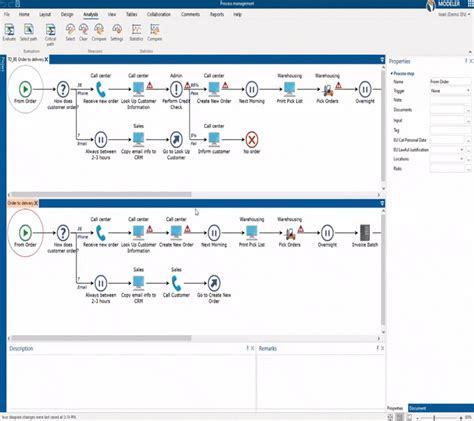Adjust the zoom slider in status bar
The width and height of the screenshot is (474, 421).
pos(434,418)
